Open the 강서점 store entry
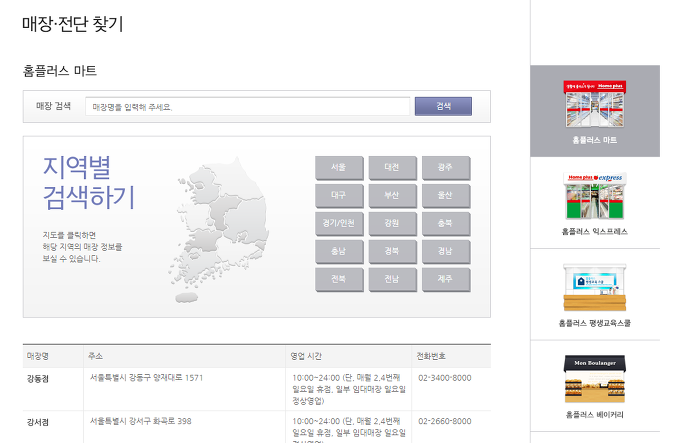Viewport: 680px width, 443px height. tap(38, 422)
